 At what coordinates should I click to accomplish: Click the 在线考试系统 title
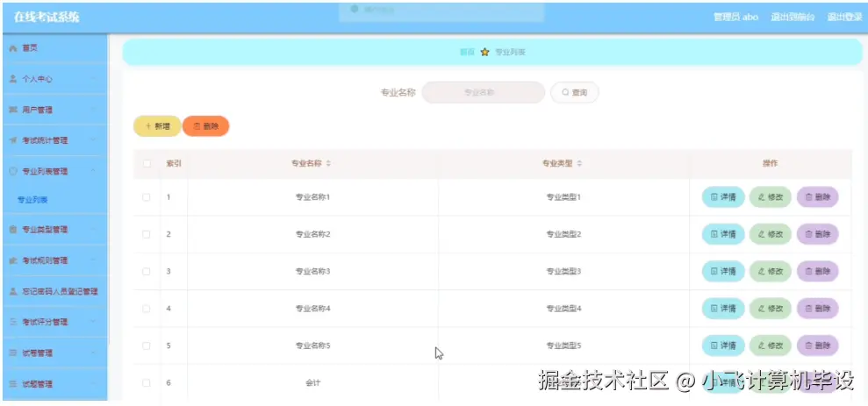point(47,18)
